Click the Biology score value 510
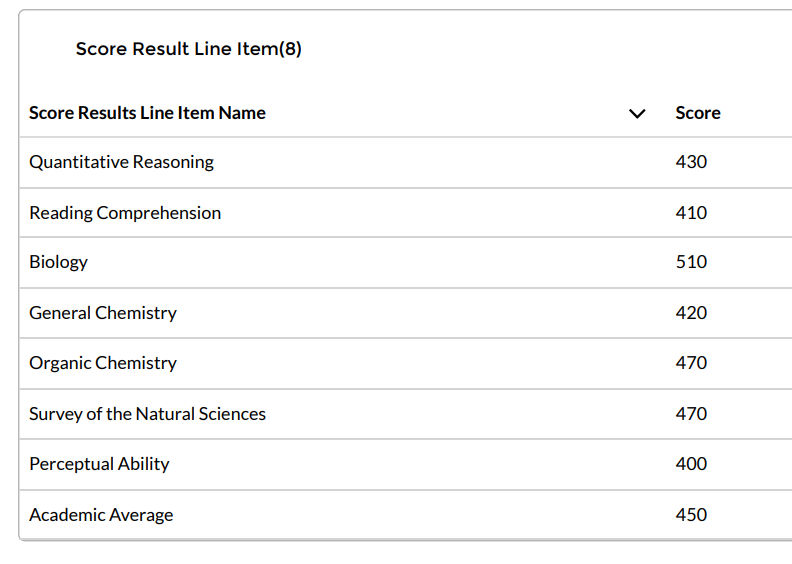This screenshot has width=792, height=564. tap(691, 262)
